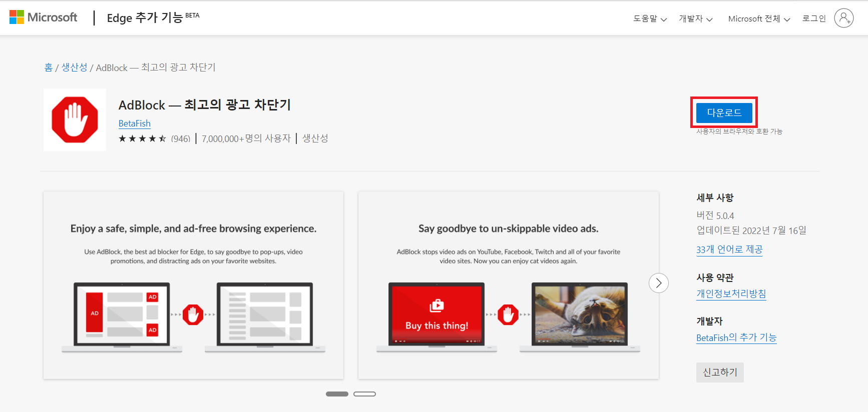Click the 다운로드 button
The image size is (868, 412).
tap(724, 112)
